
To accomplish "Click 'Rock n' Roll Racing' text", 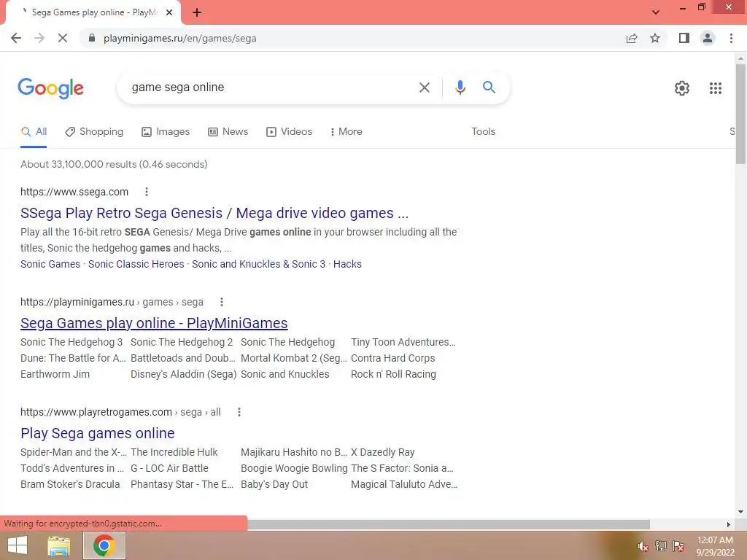I will click(393, 374).
